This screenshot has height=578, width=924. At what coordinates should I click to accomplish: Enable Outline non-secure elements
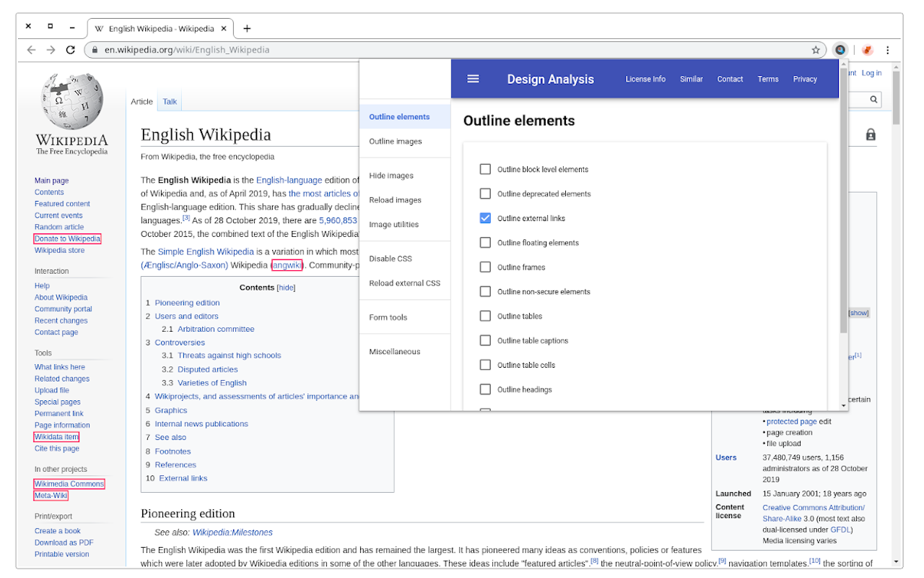[485, 292]
